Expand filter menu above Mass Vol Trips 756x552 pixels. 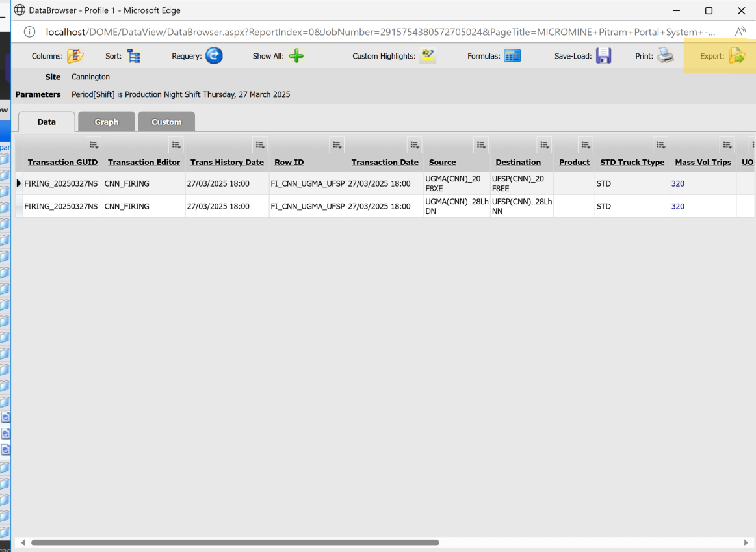(727, 145)
